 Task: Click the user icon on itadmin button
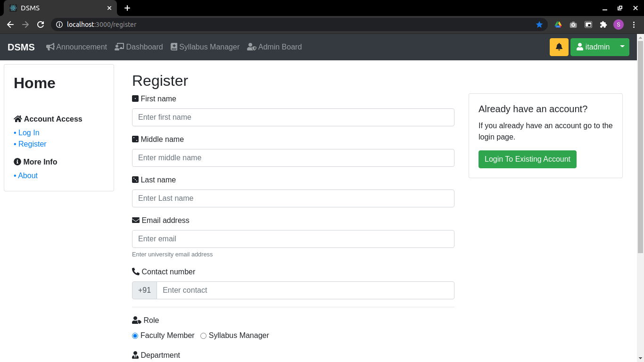pyautogui.click(x=579, y=47)
